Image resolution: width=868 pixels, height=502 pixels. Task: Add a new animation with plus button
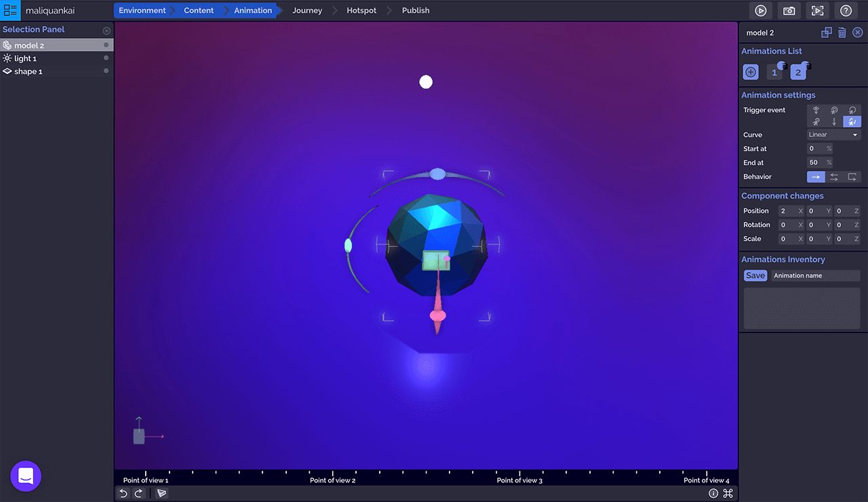[751, 72]
